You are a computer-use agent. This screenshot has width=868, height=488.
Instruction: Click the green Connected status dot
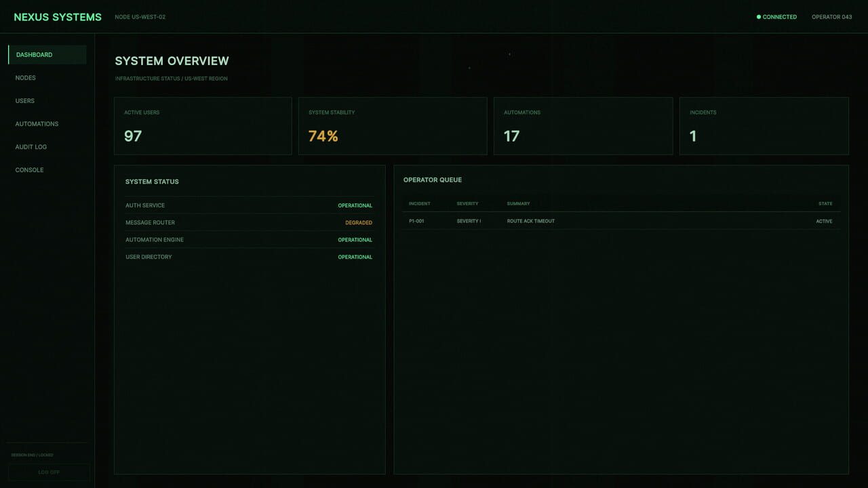[759, 17]
